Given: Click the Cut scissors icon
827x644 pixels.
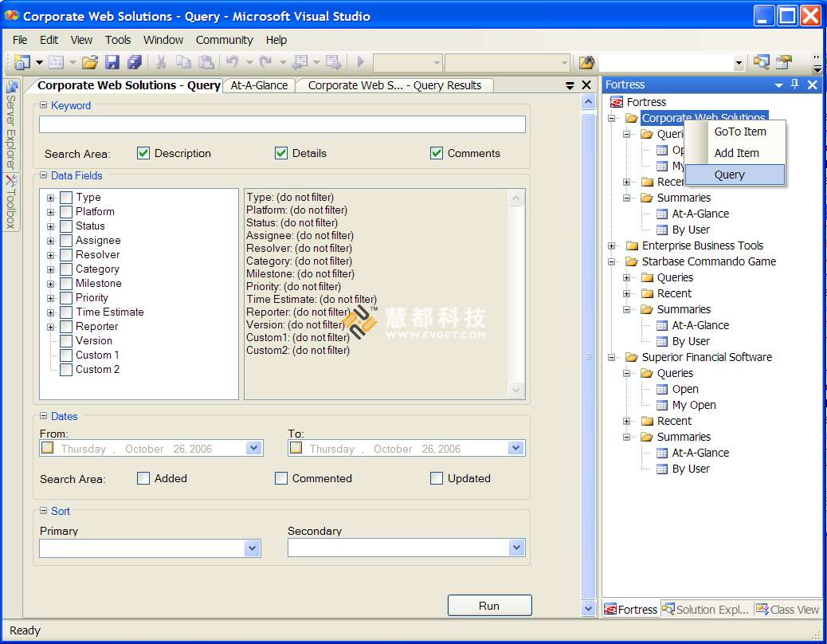Looking at the screenshot, I should [161, 62].
